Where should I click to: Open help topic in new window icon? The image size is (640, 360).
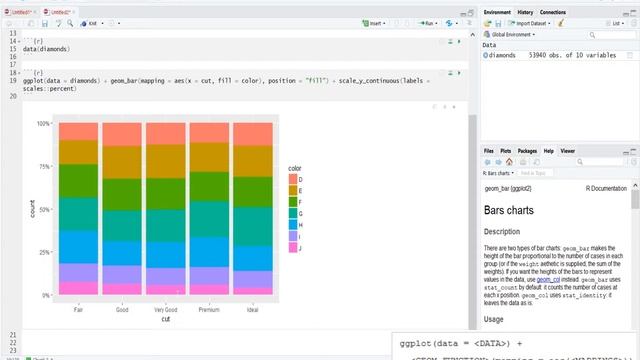pyautogui.click(x=537, y=162)
